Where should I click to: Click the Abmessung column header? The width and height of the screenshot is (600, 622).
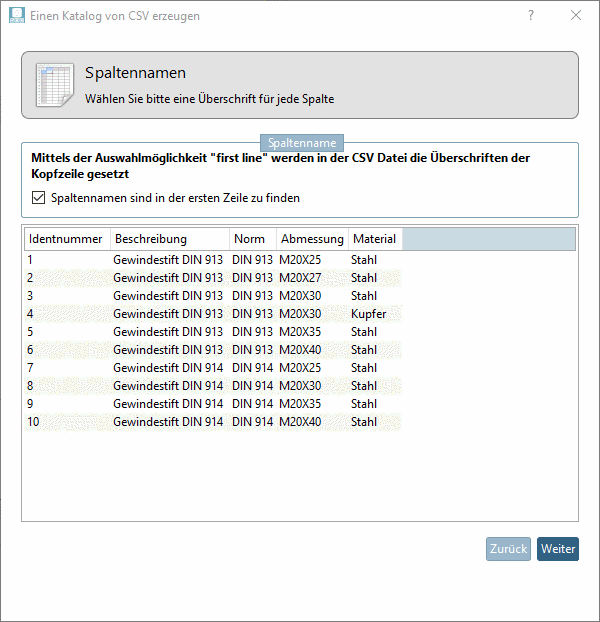point(312,239)
